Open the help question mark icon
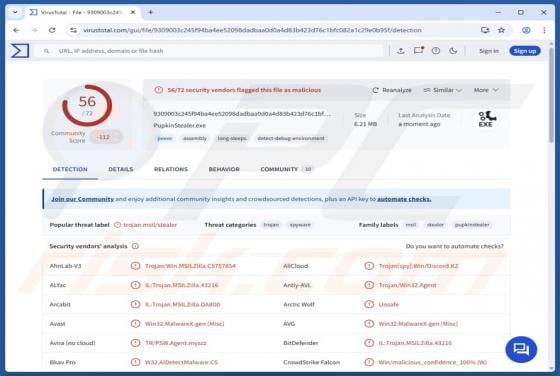 (x=436, y=51)
